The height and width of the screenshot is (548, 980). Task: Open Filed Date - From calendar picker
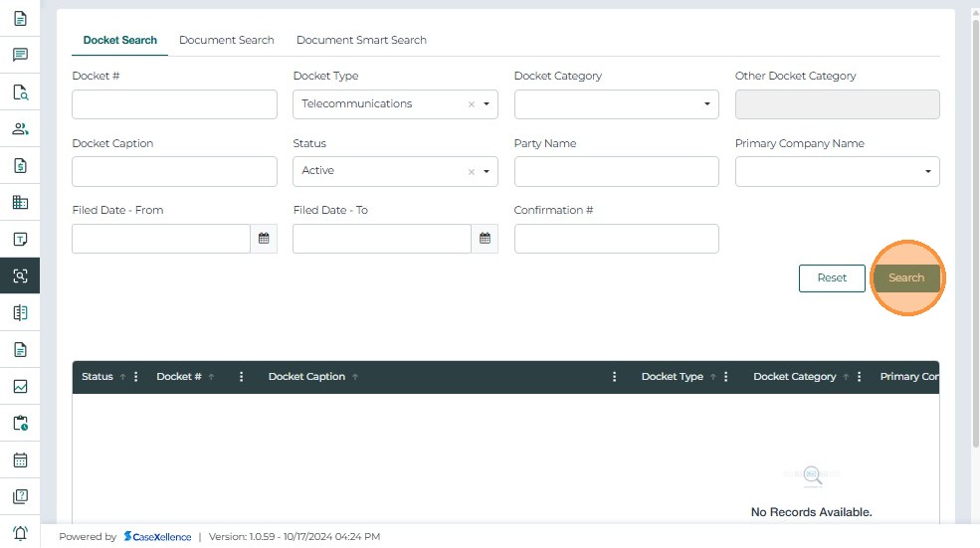point(264,239)
